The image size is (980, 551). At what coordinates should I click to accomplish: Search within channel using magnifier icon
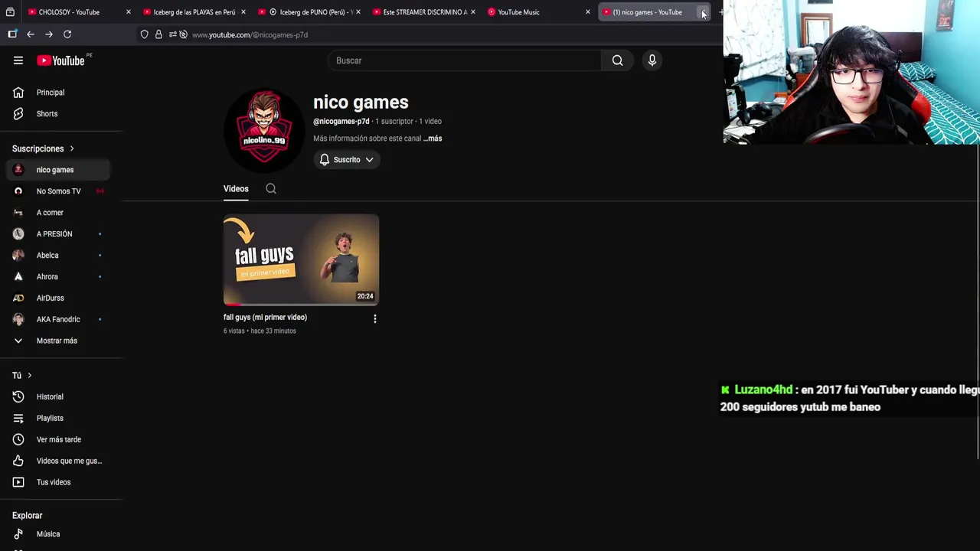click(271, 188)
